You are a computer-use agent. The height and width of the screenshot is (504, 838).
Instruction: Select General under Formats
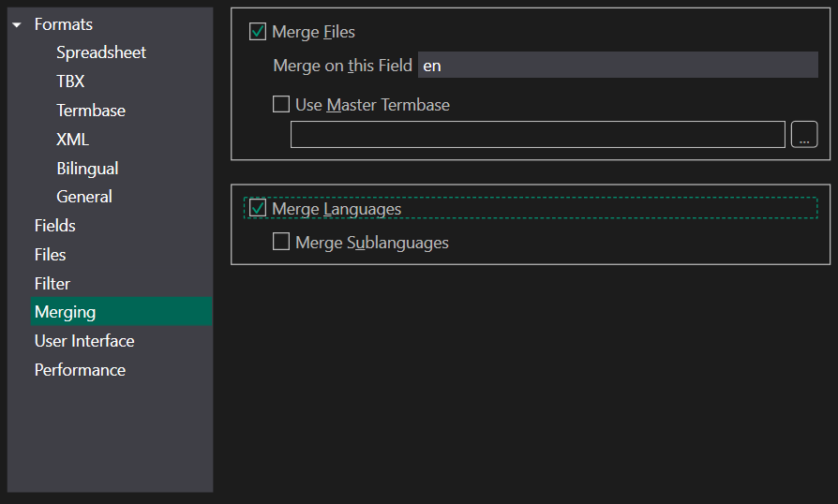84,197
